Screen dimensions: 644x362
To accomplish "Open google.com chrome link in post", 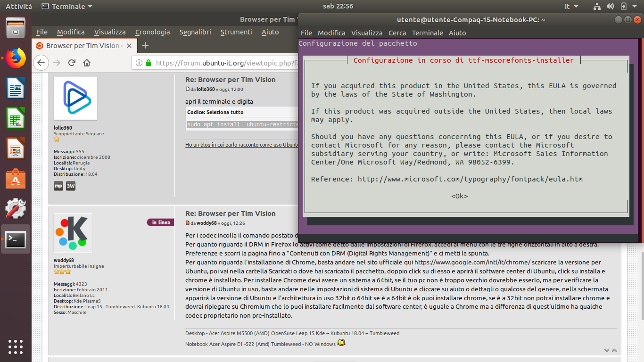I will 472,262.
